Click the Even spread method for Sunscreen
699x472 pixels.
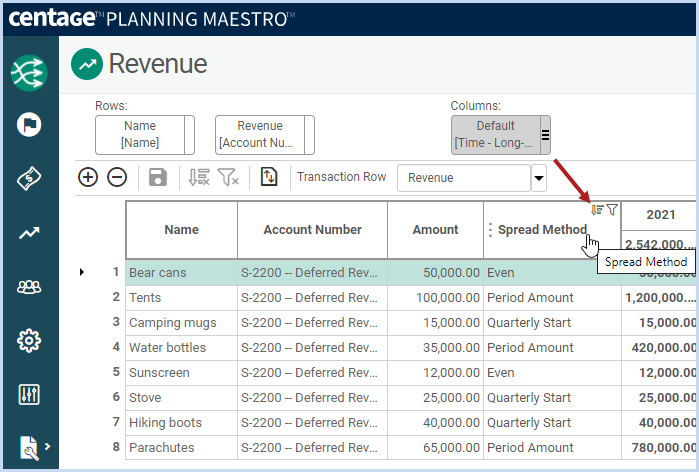[552, 373]
